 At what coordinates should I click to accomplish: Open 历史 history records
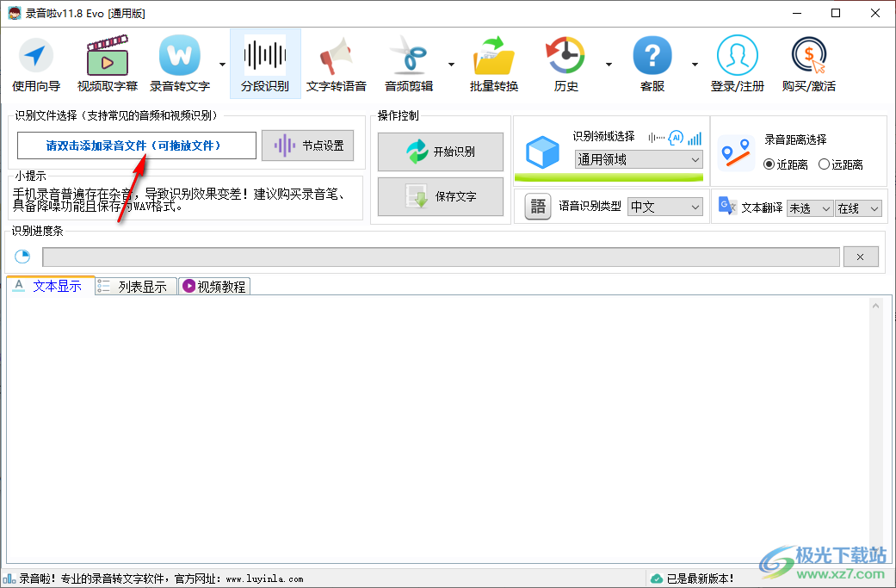click(565, 64)
